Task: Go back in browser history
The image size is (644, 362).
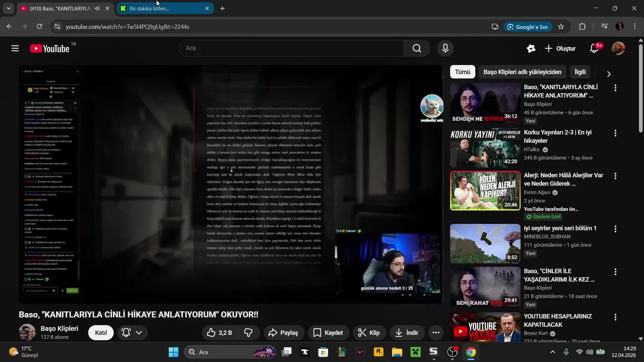Action: (x=9, y=27)
